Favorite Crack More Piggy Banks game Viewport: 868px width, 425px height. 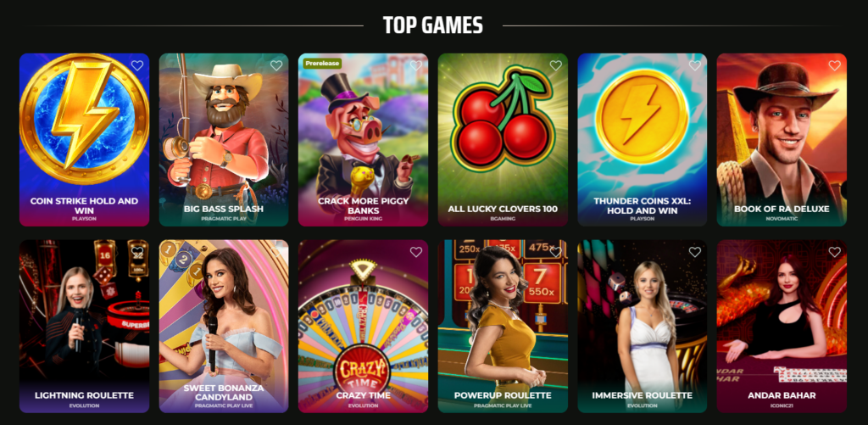coord(416,65)
